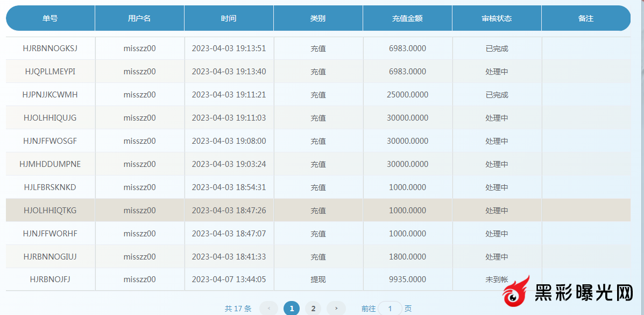Click 已完成 status for order HJPNJJKCWMH
The height and width of the screenshot is (315, 644).
point(497,95)
